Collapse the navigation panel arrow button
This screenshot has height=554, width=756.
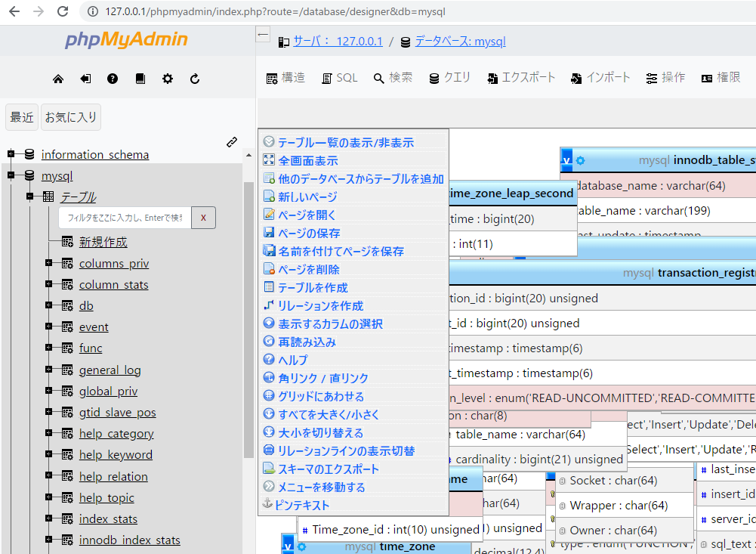263,34
